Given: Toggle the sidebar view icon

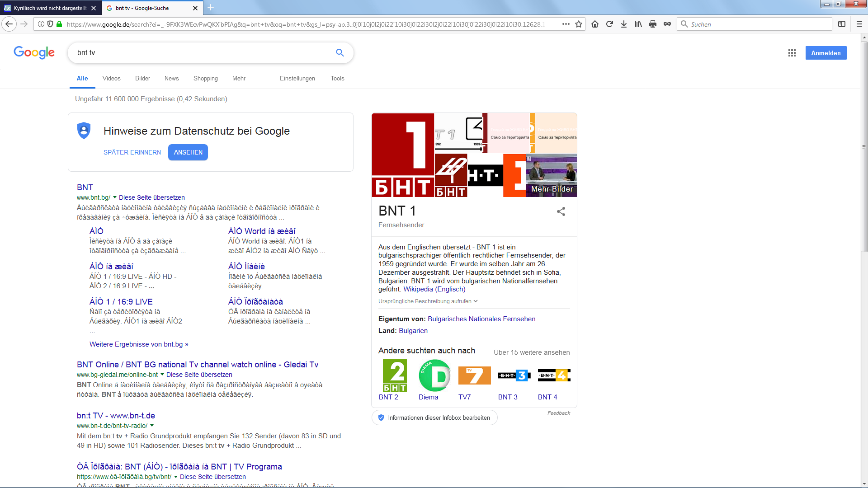Looking at the screenshot, I should coord(842,24).
